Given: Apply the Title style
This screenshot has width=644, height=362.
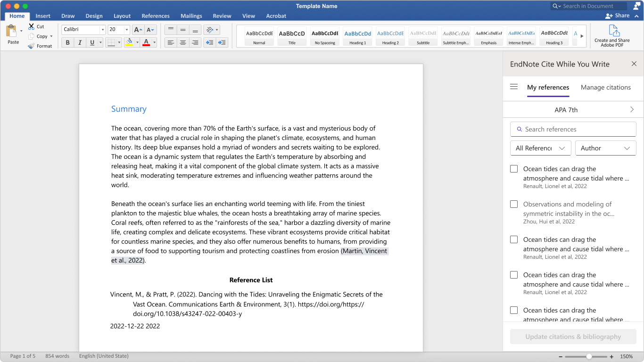Looking at the screenshot, I should point(292,36).
